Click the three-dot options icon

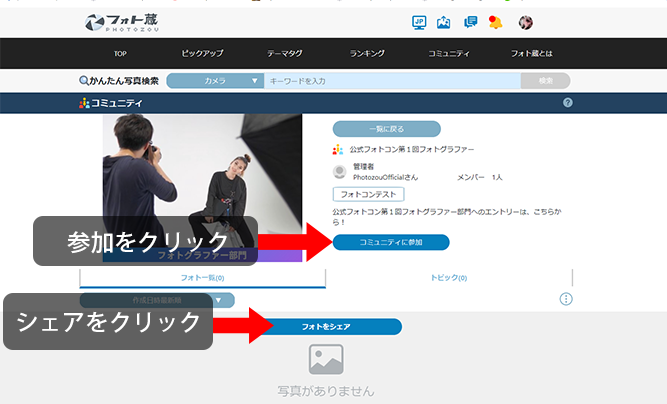[566, 299]
